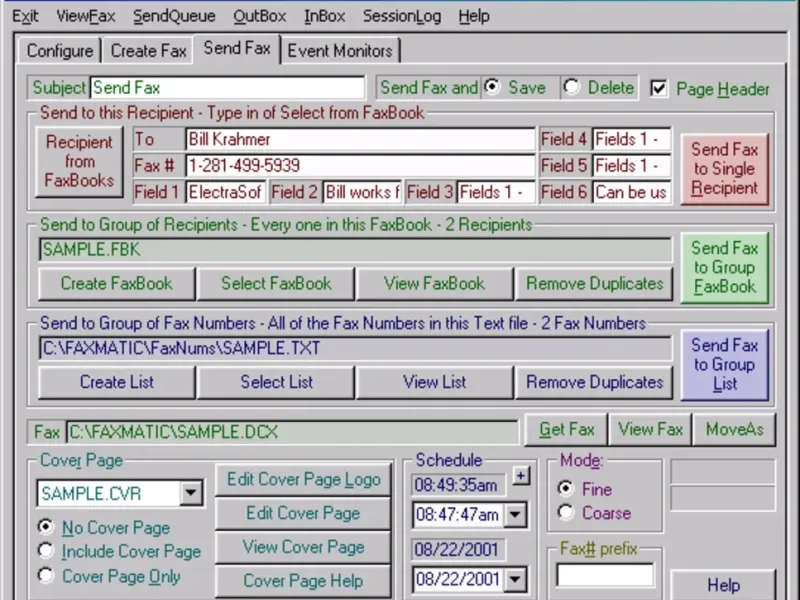Image resolution: width=800 pixels, height=600 pixels.
Task: Toggle the Page Header checkbox
Action: 658,89
